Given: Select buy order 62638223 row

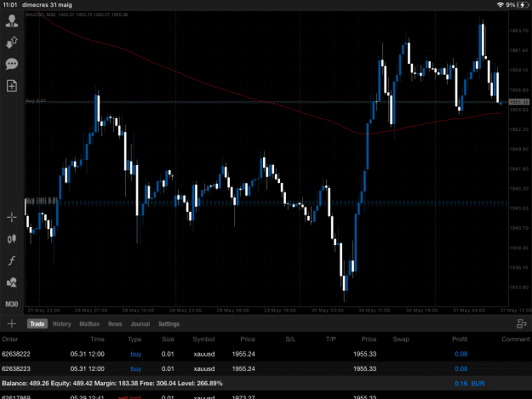Looking at the screenshot, I should (266, 368).
